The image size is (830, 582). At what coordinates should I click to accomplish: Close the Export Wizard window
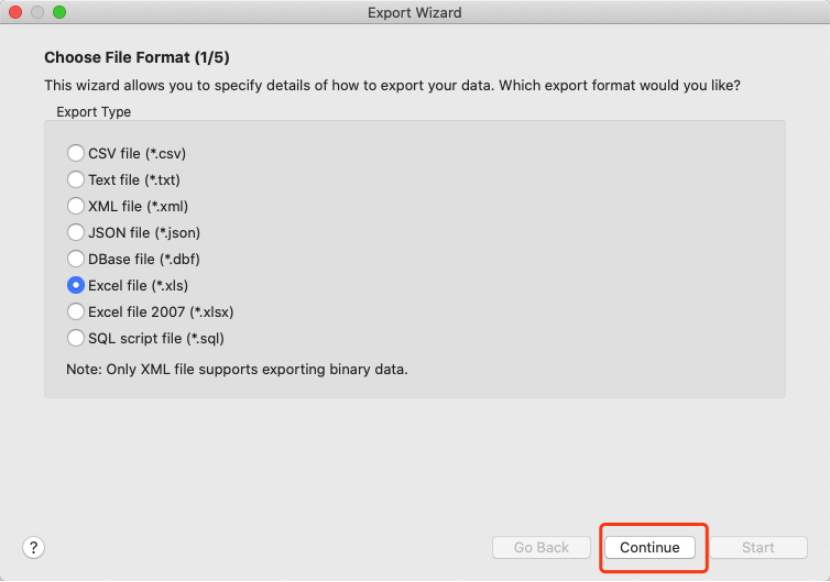point(16,13)
